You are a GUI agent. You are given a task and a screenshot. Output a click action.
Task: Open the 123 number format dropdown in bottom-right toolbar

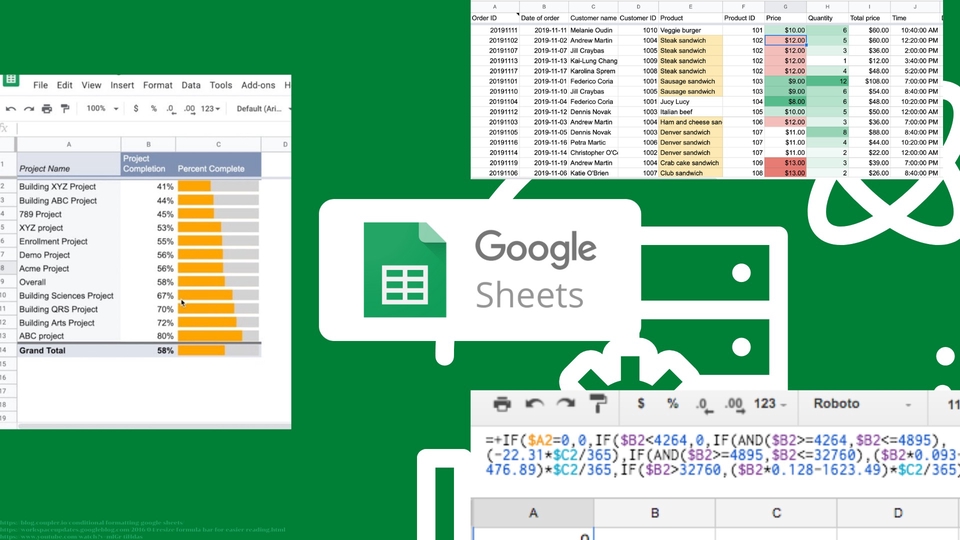coord(770,403)
